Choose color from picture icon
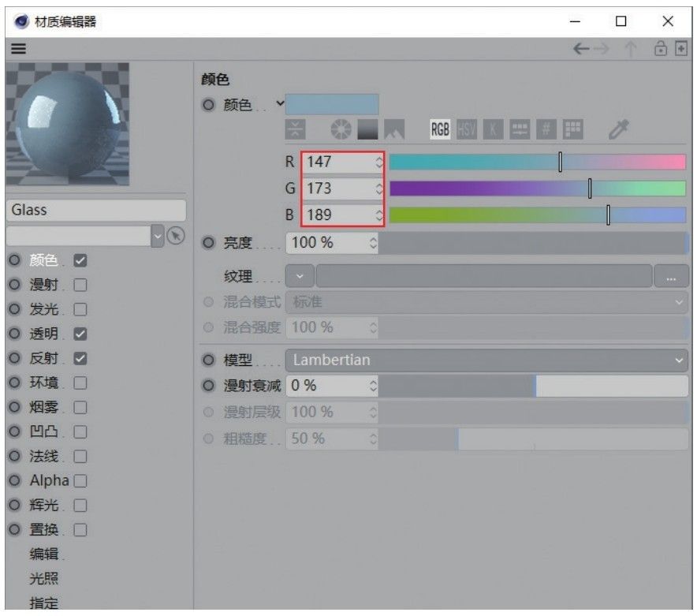697x616 pixels. point(394,129)
